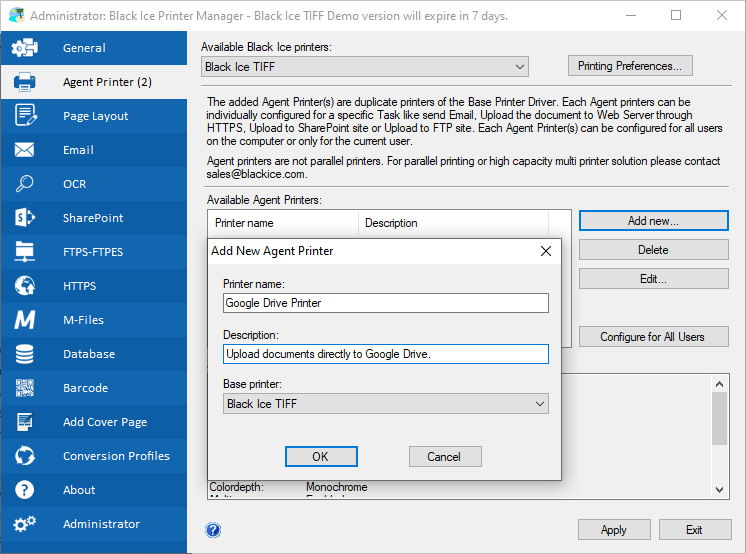This screenshot has height=554, width=746.
Task: Click the blue help question mark icon
Action: click(x=213, y=530)
